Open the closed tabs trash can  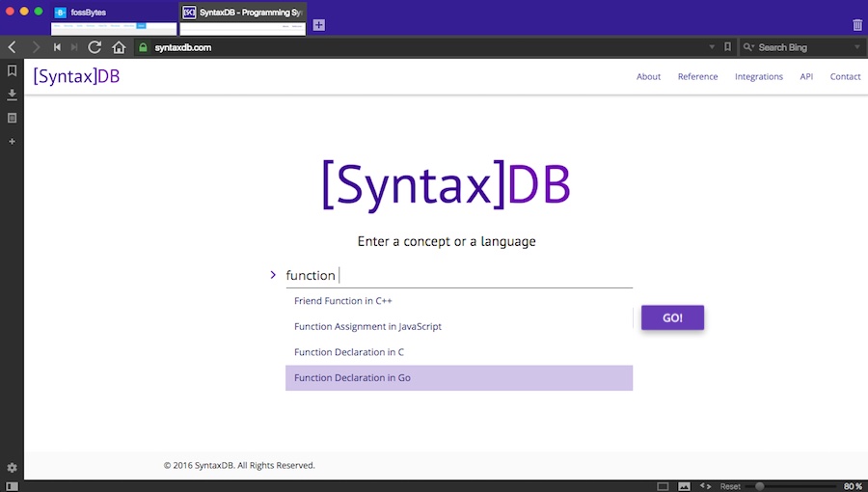(857, 25)
